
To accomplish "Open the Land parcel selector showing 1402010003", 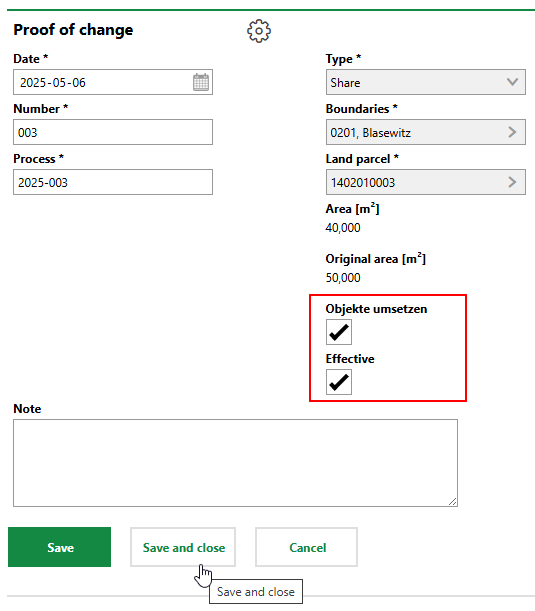I will pos(426,182).
